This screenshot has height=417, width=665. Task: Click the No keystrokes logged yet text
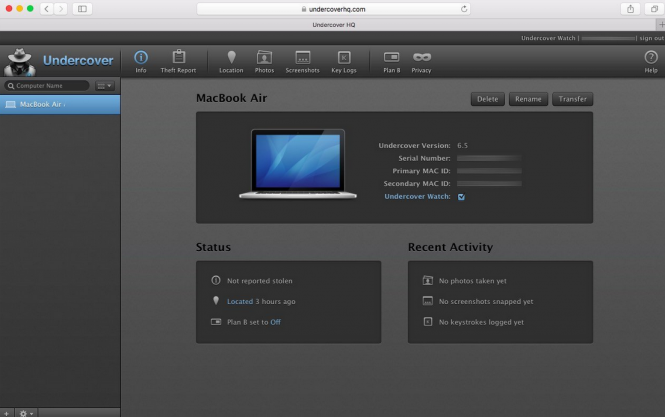[481, 322]
